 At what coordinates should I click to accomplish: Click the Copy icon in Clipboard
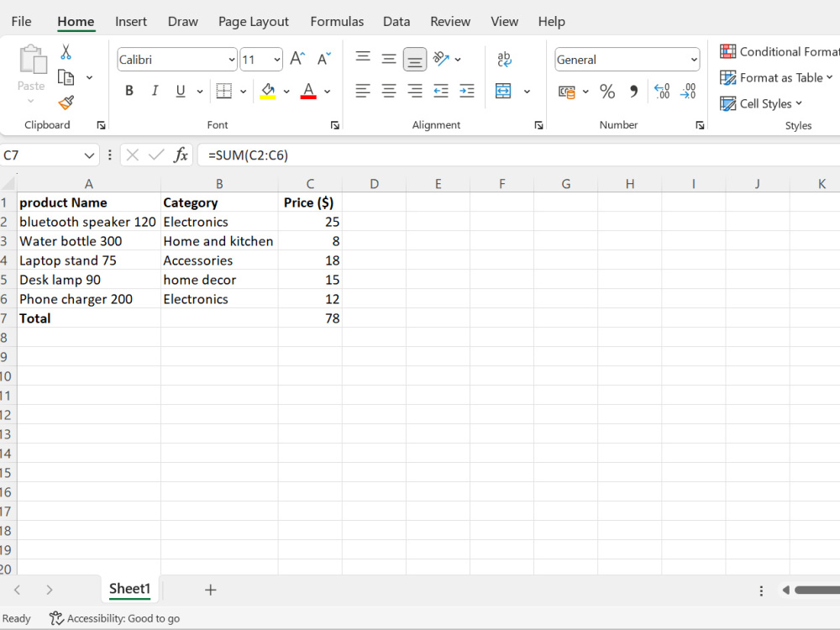click(x=66, y=77)
